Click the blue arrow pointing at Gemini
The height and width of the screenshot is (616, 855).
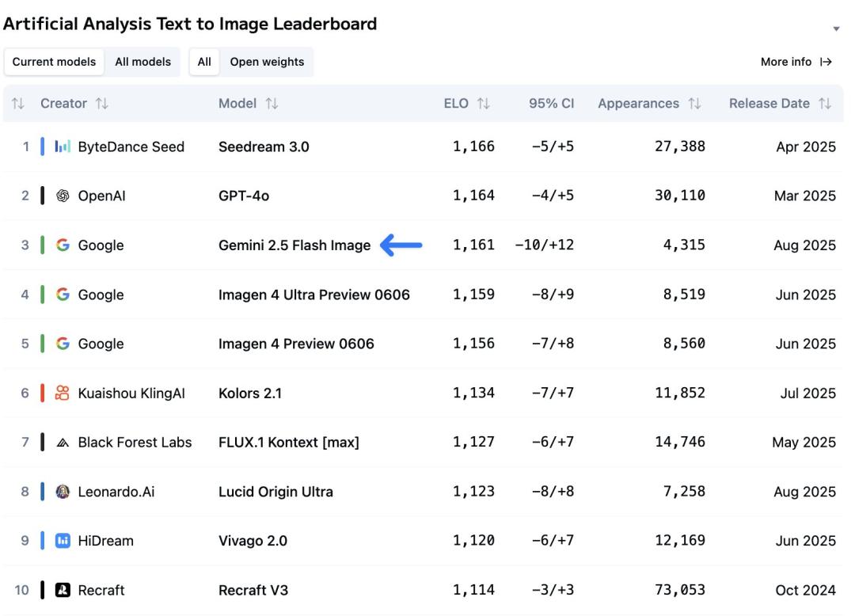[x=401, y=245]
